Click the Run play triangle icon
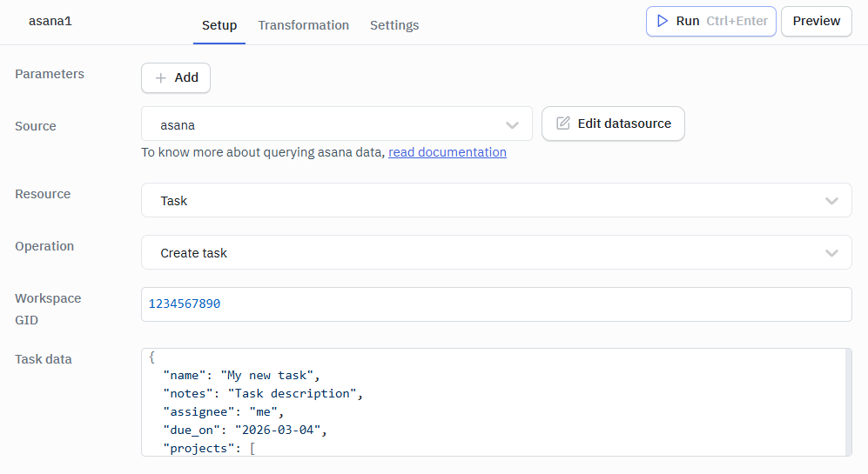The height and width of the screenshot is (474, 868). tap(662, 21)
